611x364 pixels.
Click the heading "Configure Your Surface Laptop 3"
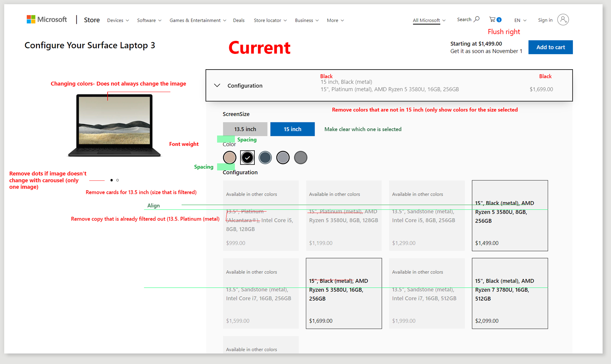pyautogui.click(x=90, y=45)
